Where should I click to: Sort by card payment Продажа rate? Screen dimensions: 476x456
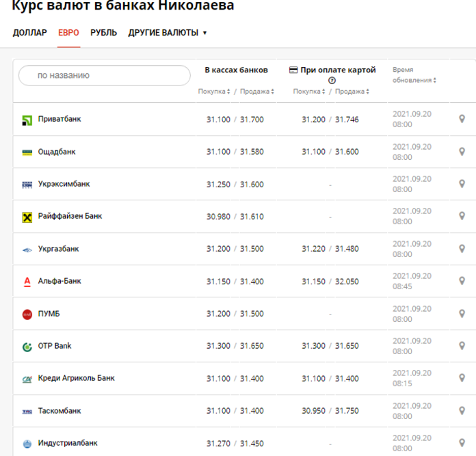pos(352,92)
